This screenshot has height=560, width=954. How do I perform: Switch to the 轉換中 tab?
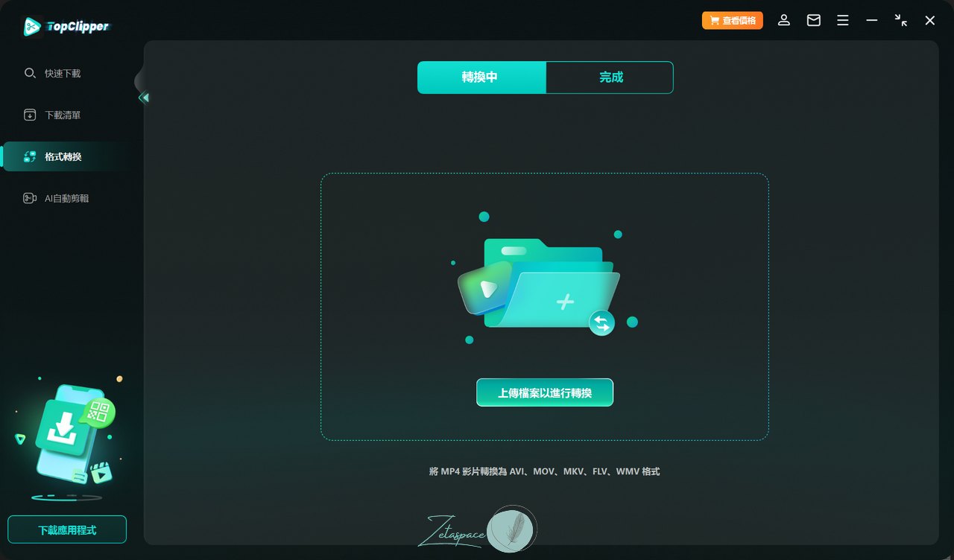[x=481, y=77]
